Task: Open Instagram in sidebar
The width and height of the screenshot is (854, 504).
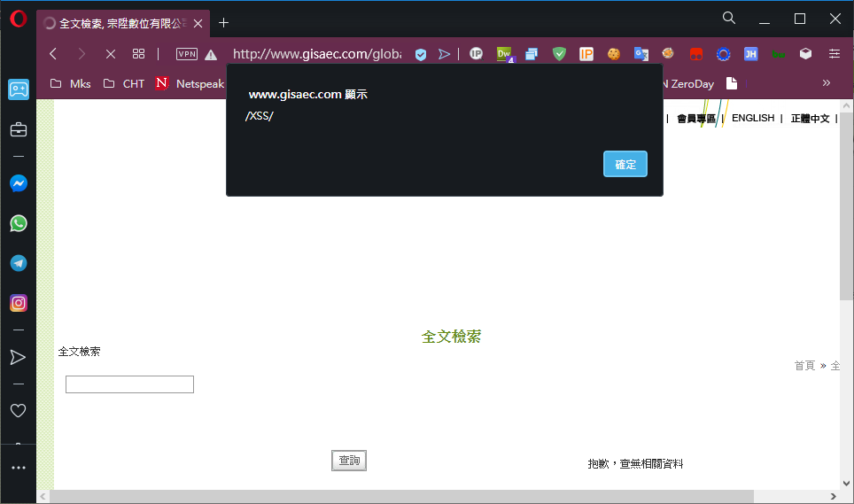Action: coord(19,303)
